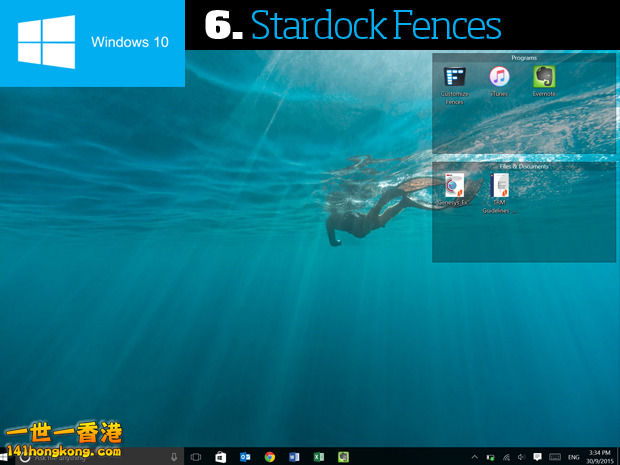Open the Windows Store from the taskbar

[x=220, y=457]
